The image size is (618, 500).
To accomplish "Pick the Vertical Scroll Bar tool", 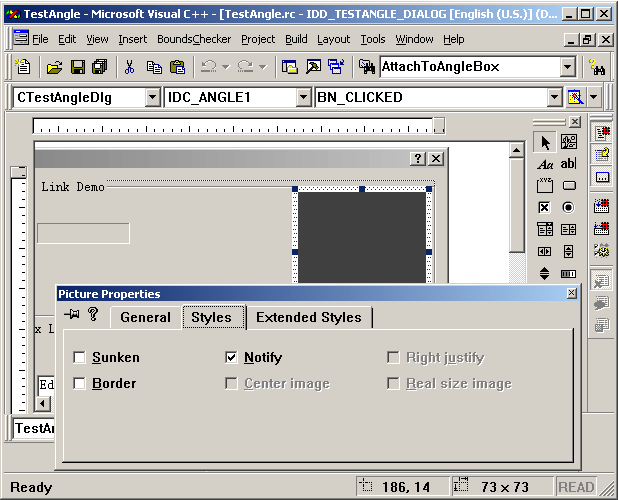I will tap(568, 251).
